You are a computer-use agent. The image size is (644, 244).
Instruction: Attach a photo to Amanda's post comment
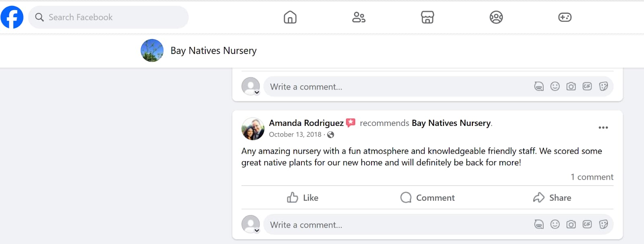(x=571, y=224)
